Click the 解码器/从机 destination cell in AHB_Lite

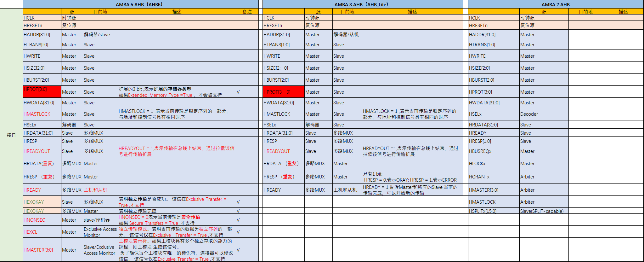point(347,34)
